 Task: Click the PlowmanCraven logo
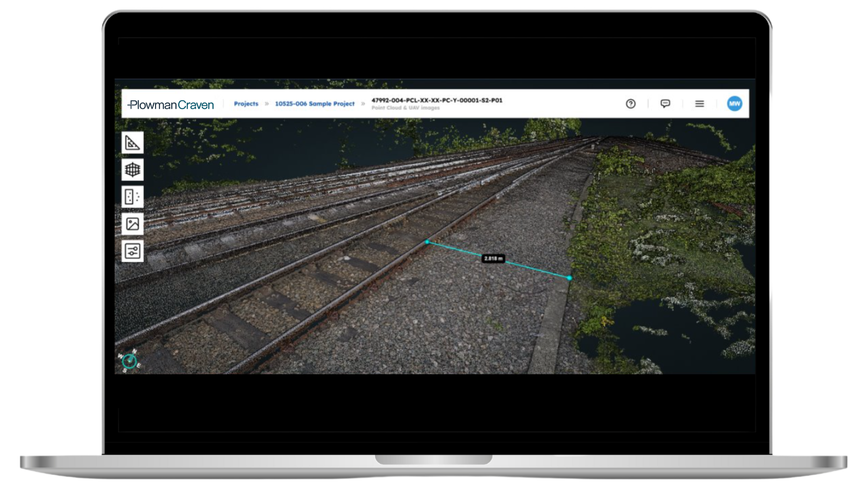tap(171, 105)
